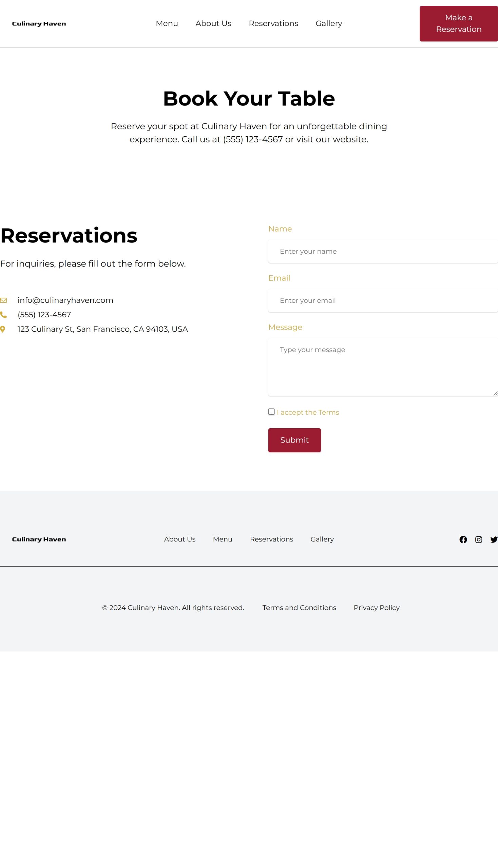Click the (555) 123-4567 contact list entry
This screenshot has width=498, height=868.
(44, 315)
